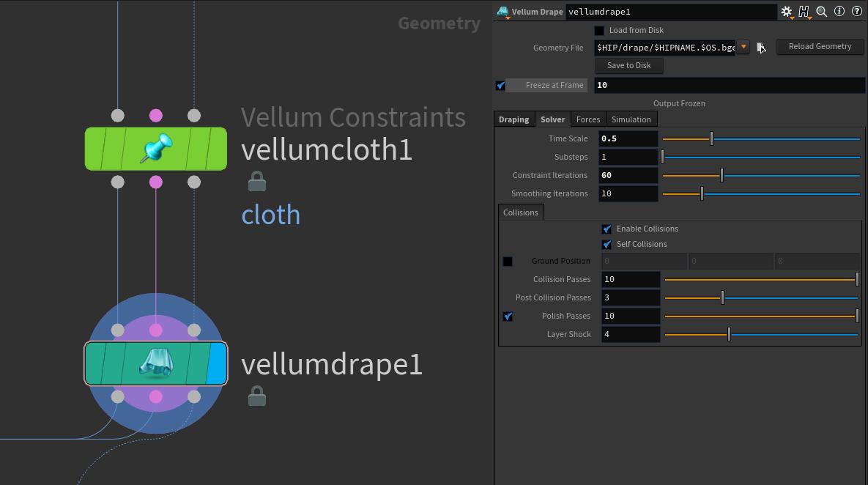Open the Geometry File chooser icon
Screen dimensions: 868x485
tap(762, 48)
